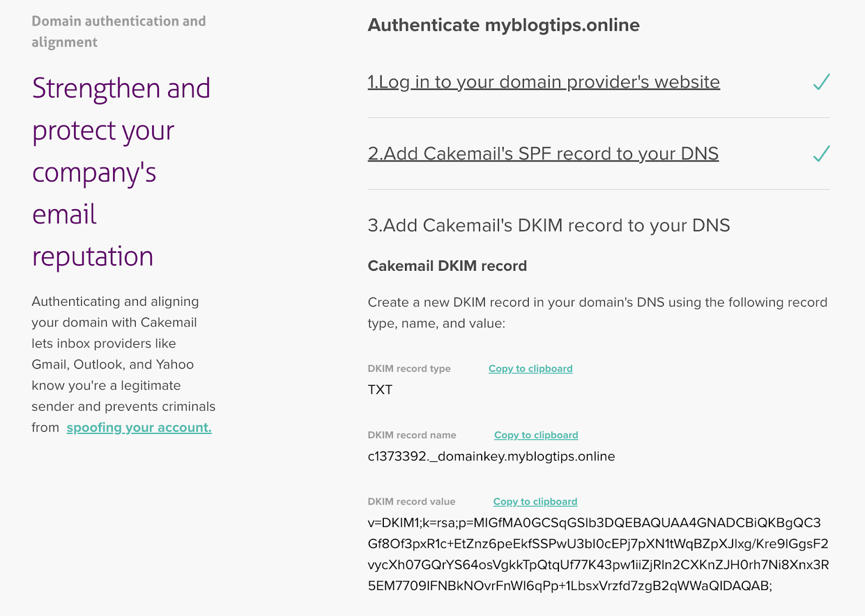Copy the DKIM record name to clipboard
This screenshot has width=865, height=616.
pyautogui.click(x=536, y=435)
